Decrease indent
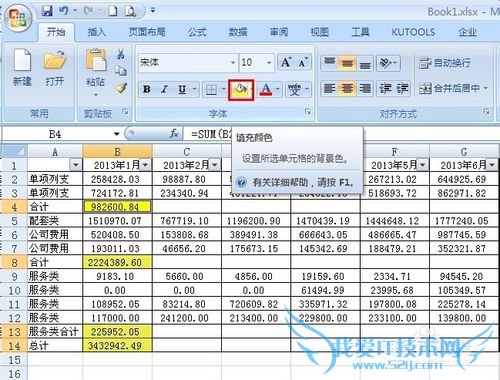Screen dimensions: 500x380 point(385,88)
